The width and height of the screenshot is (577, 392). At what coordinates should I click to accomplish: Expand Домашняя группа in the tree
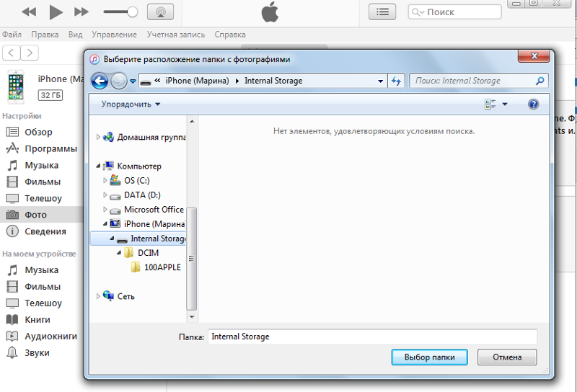[98, 137]
